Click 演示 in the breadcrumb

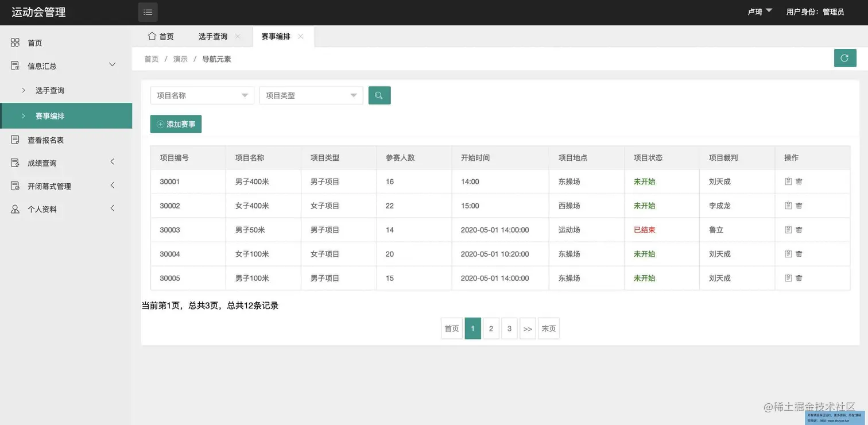click(180, 59)
